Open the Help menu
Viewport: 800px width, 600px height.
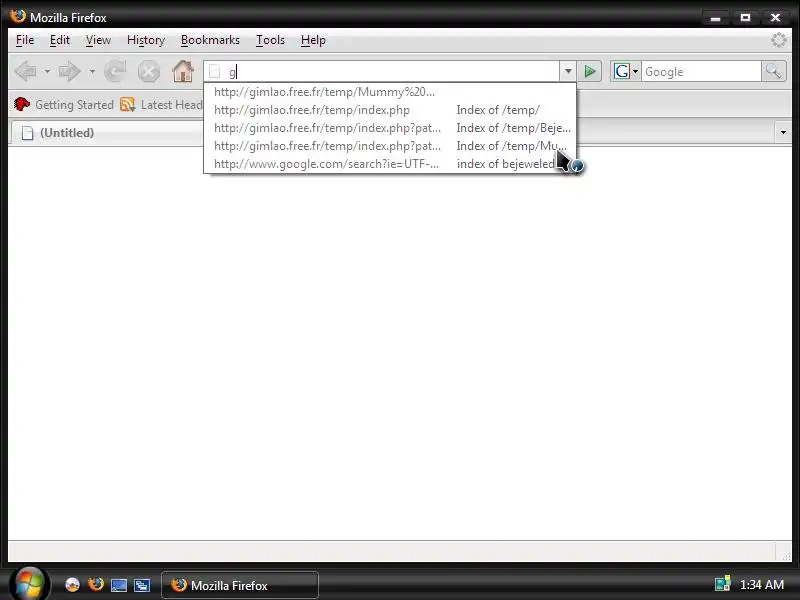tap(313, 40)
